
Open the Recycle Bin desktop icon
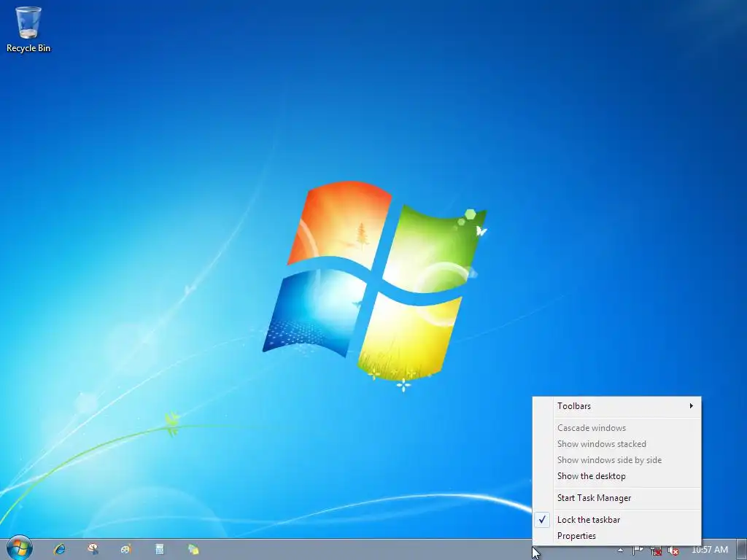pos(28,29)
